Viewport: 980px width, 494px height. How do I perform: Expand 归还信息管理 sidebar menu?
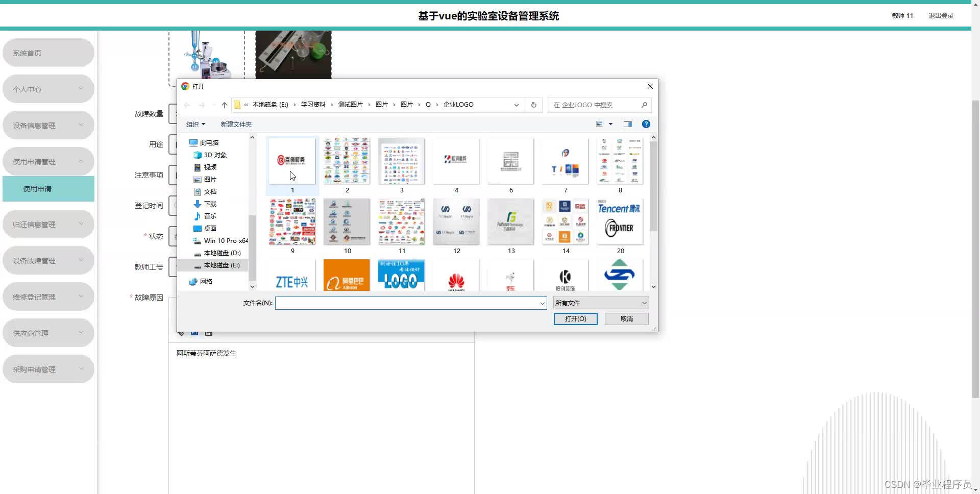click(x=48, y=225)
